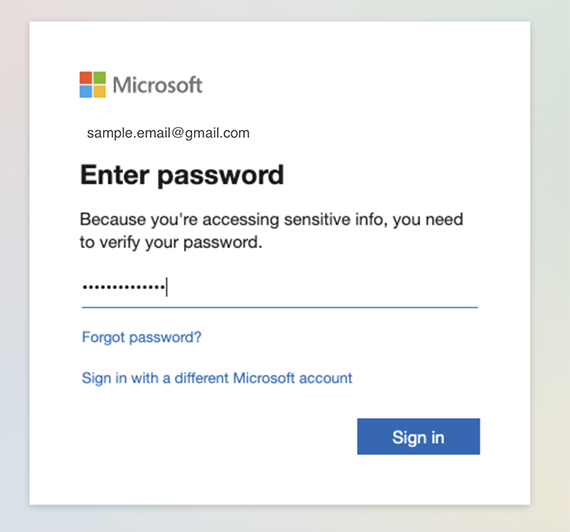Click empty area right of password dots

point(322,287)
